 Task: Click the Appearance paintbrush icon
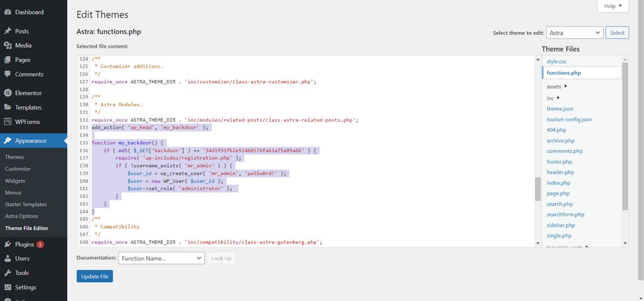pyautogui.click(x=7, y=141)
